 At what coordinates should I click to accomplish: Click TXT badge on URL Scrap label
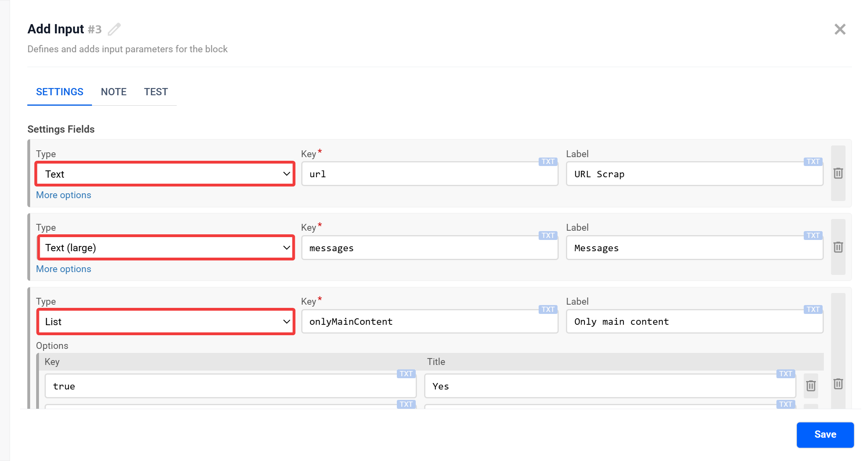pyautogui.click(x=813, y=162)
